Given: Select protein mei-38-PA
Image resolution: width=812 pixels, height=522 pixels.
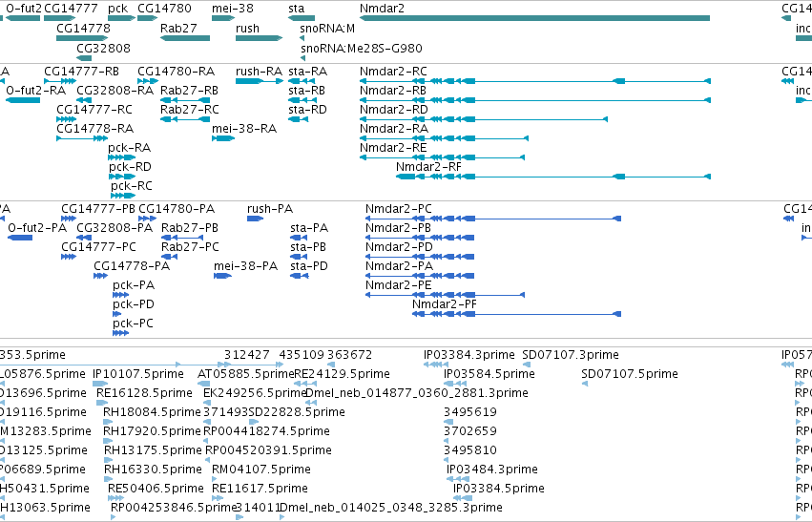Looking at the screenshot, I should point(246,265).
